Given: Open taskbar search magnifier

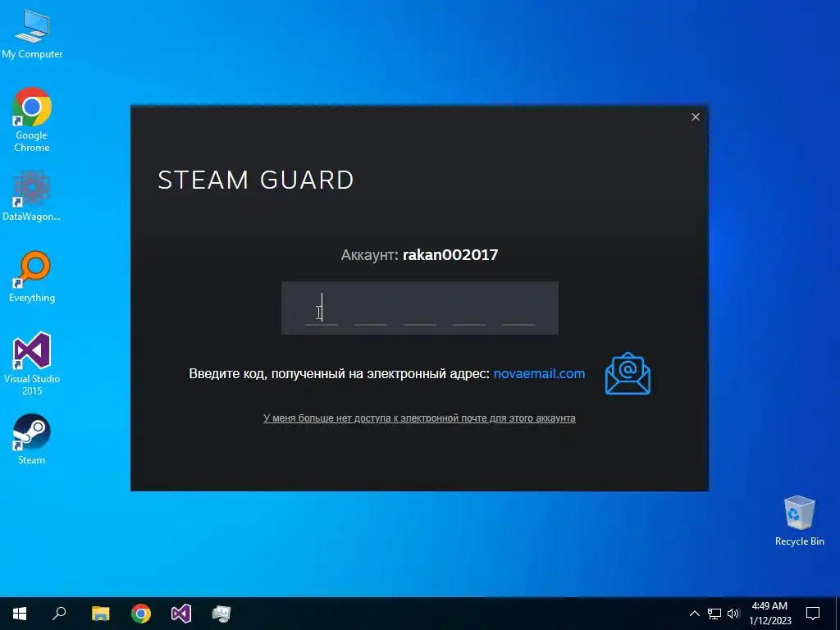Looking at the screenshot, I should 59,614.
